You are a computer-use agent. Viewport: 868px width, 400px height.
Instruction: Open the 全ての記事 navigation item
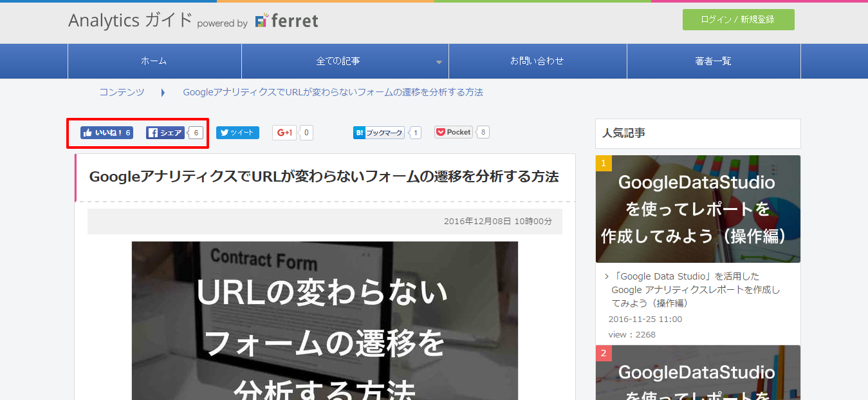click(345, 61)
